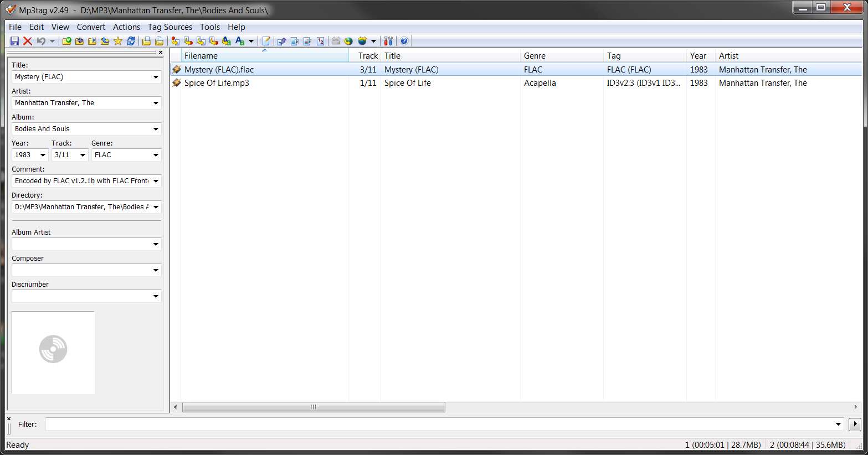
Task: Click the red X Remove tag icon
Action: (27, 41)
